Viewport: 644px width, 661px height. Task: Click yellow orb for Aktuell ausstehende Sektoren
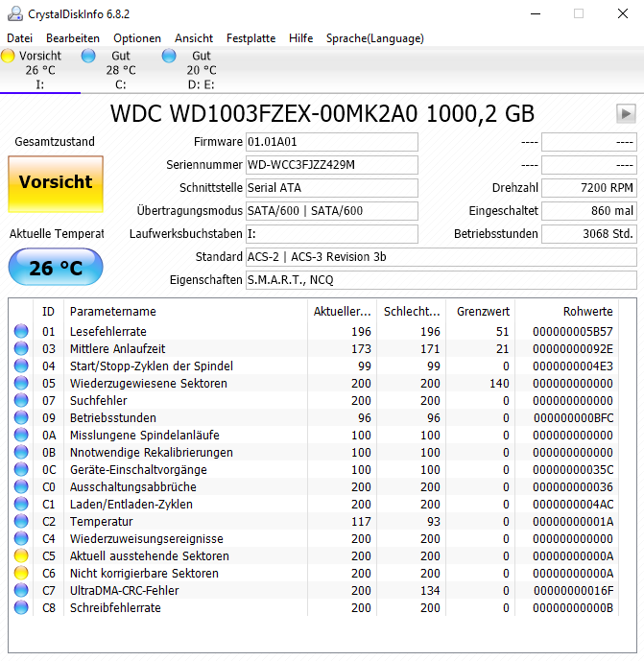(21, 556)
